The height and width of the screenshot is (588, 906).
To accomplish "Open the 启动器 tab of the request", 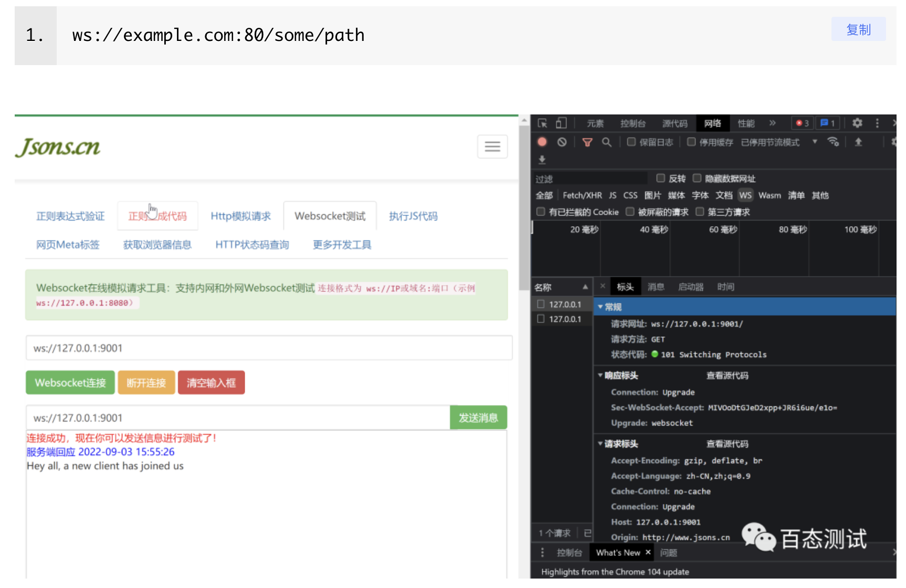I will (x=691, y=287).
